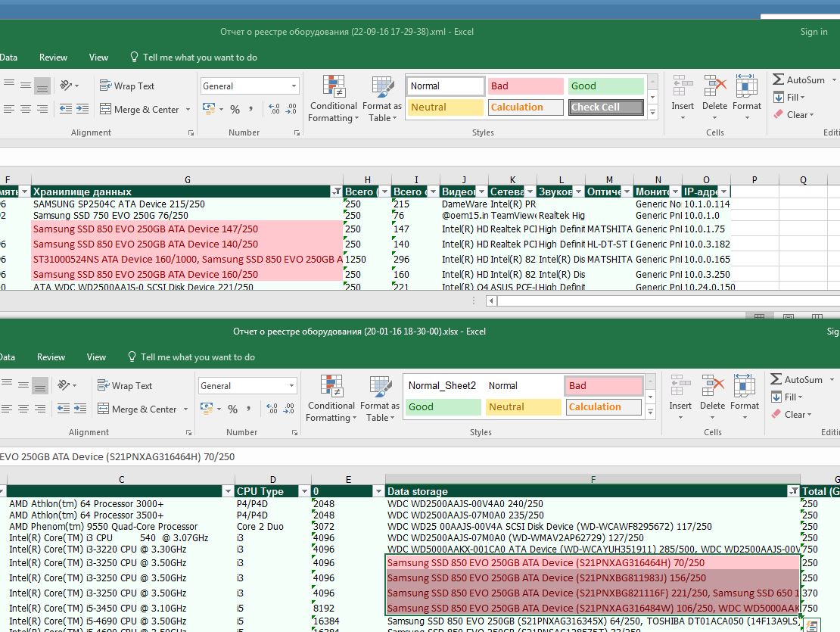Open the CPU Type column filter dropdown
Image resolution: width=840 pixels, height=632 pixels.
click(303, 491)
